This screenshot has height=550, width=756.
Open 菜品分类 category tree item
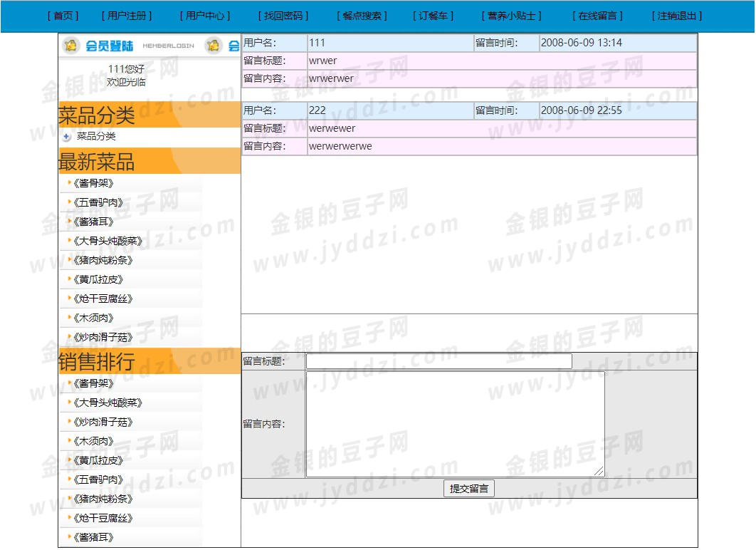click(x=96, y=137)
